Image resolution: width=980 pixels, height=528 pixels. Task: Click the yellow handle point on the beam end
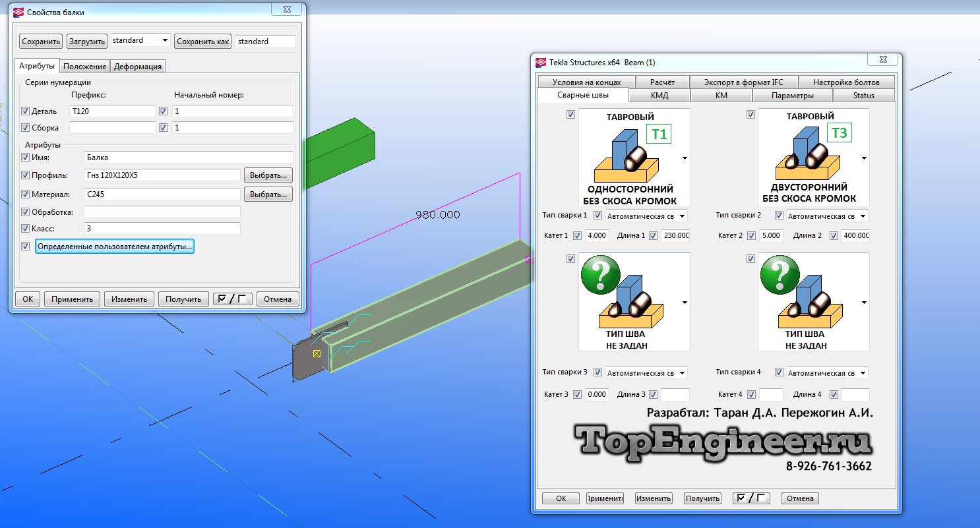coord(317,354)
